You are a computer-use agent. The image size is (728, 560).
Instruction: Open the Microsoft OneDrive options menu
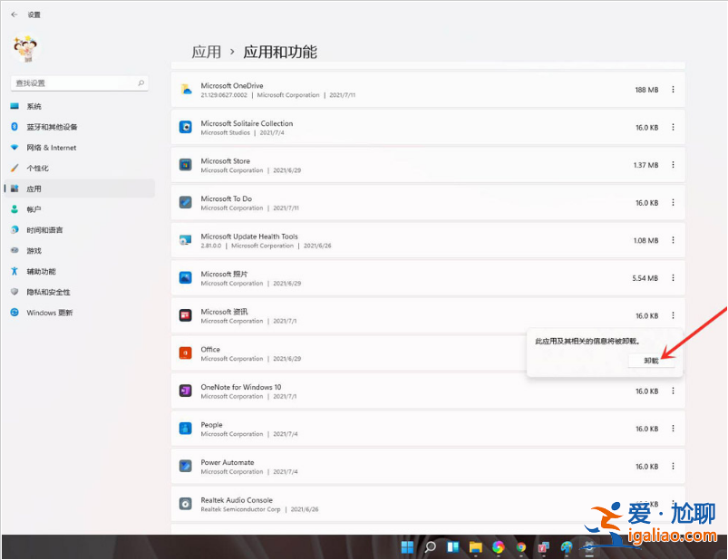click(x=672, y=90)
